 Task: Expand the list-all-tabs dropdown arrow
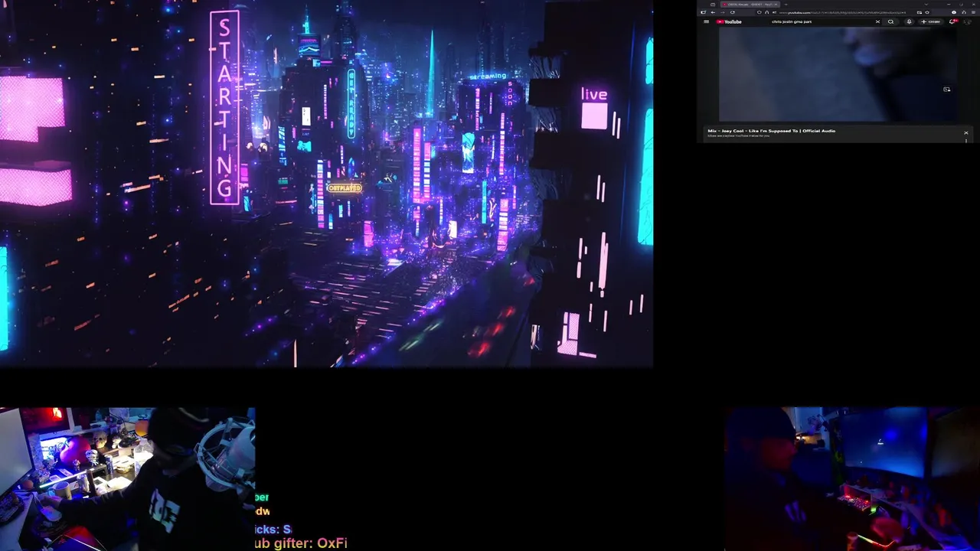coord(926,4)
